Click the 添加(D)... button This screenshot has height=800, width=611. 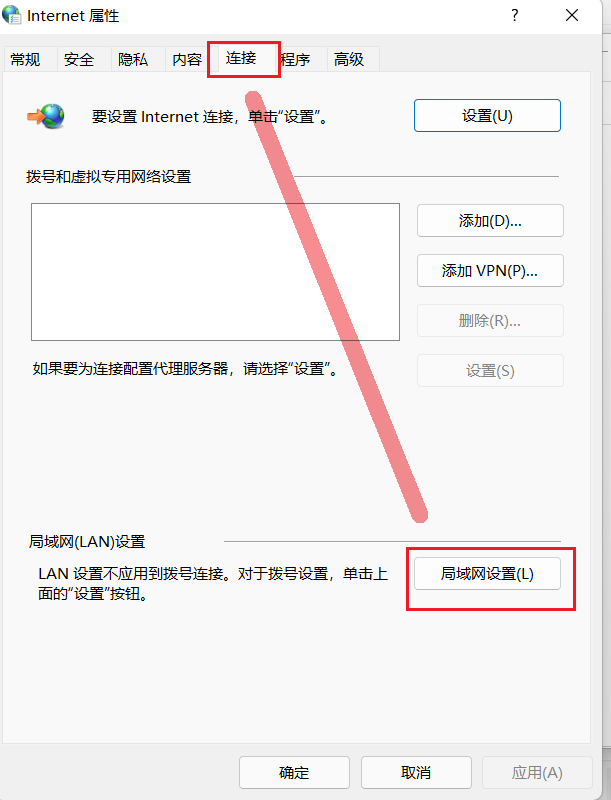490,220
